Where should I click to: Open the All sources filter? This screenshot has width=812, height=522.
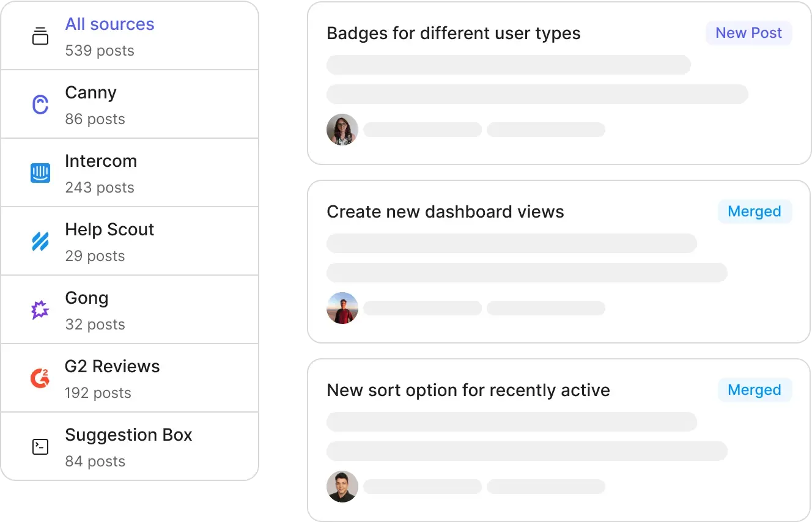(x=109, y=24)
